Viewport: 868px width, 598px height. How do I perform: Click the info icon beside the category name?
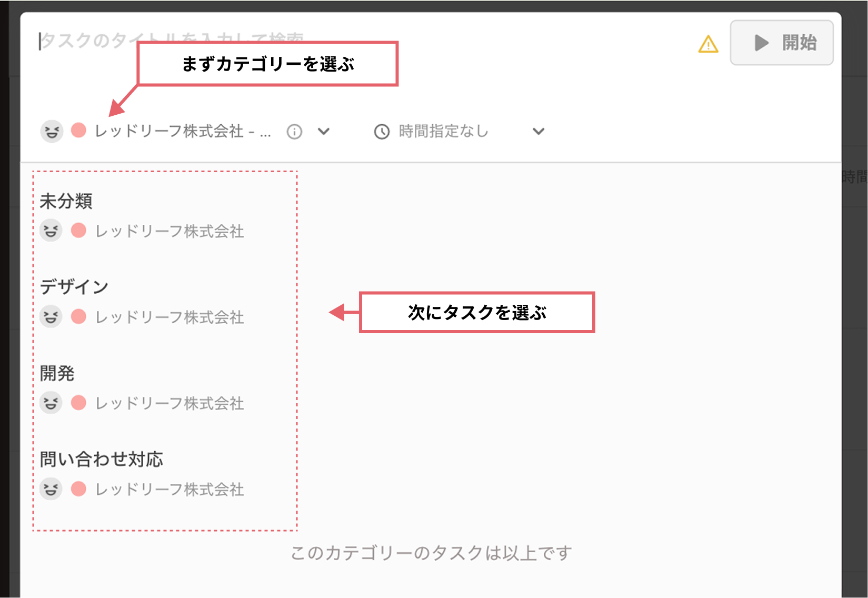[x=295, y=132]
